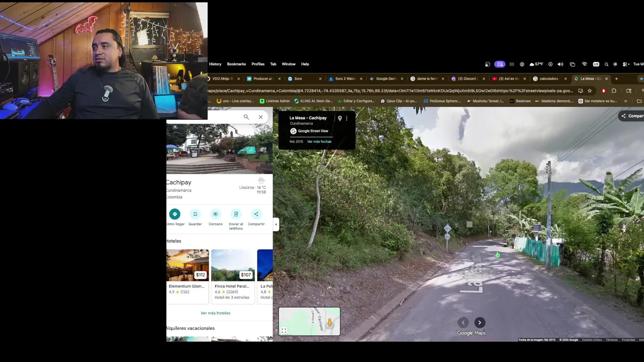The width and height of the screenshot is (644, 362).
Task: Open the Linktree Admin bookmark
Action: point(275,101)
